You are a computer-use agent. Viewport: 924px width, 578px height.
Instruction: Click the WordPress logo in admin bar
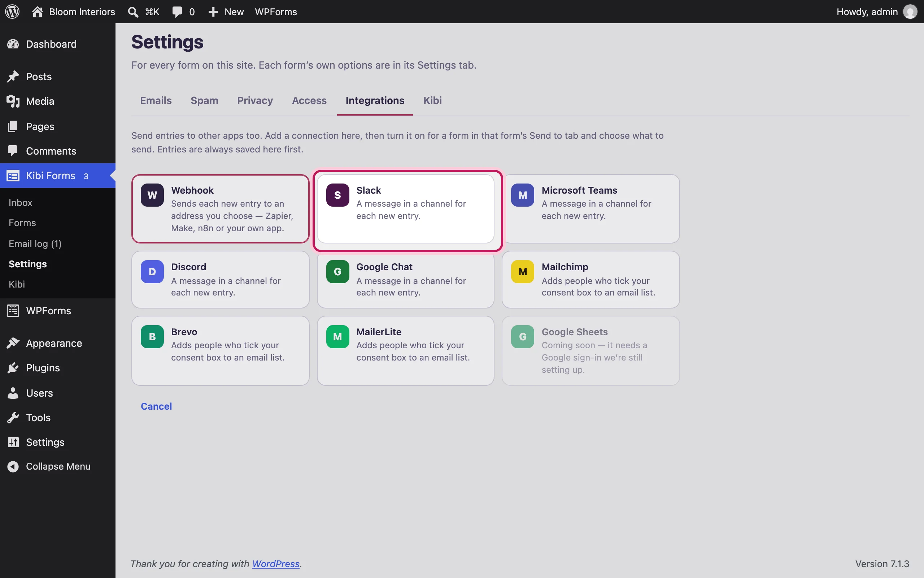coord(12,12)
